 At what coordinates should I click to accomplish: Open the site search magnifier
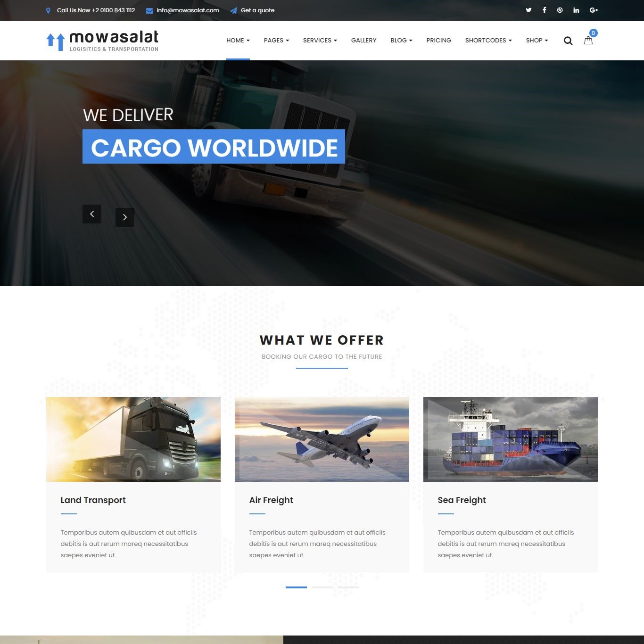(x=568, y=41)
